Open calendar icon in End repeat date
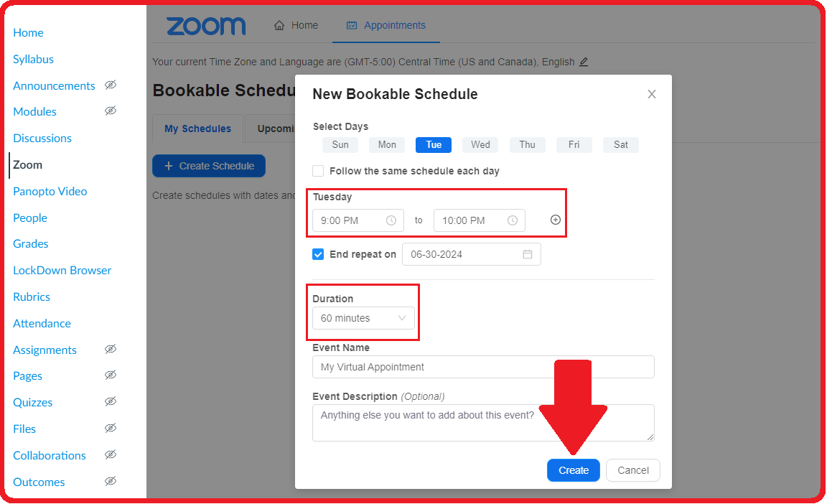The width and height of the screenshot is (827, 504). click(528, 254)
